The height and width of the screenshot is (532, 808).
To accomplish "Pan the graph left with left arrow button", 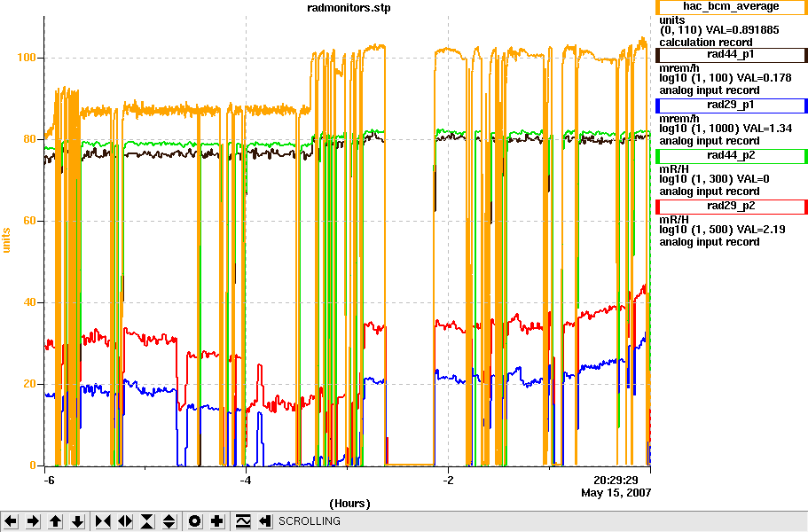I will [x=11, y=521].
